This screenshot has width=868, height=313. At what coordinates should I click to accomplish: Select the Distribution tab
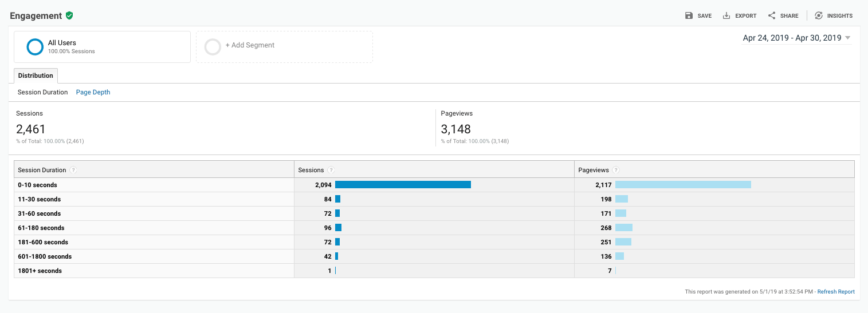[36, 76]
